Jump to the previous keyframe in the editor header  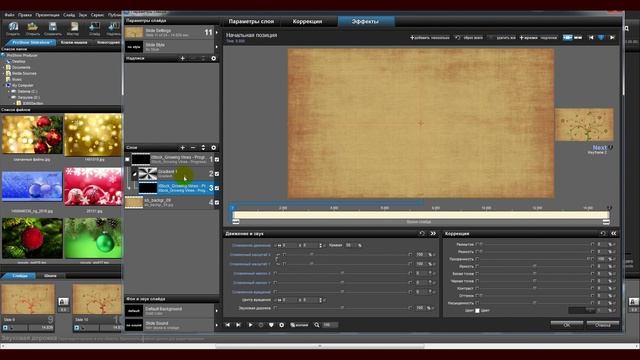(x=591, y=38)
